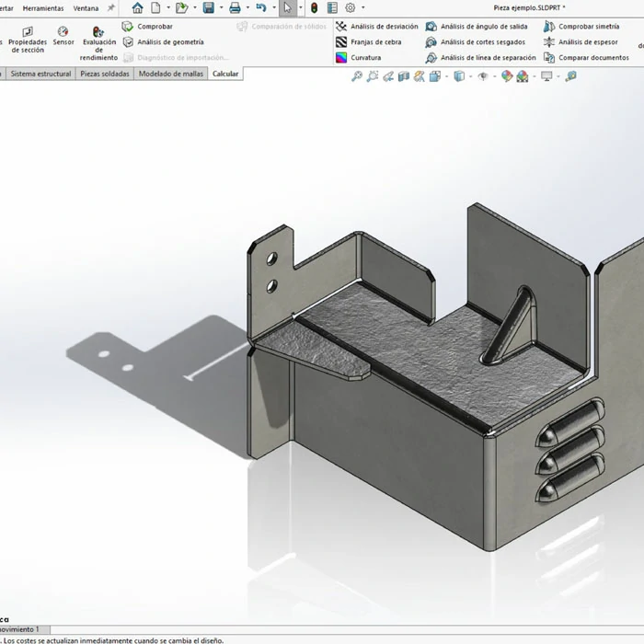644x644 pixels.
Task: Run Análisis de geometría
Action: pyautogui.click(x=164, y=42)
